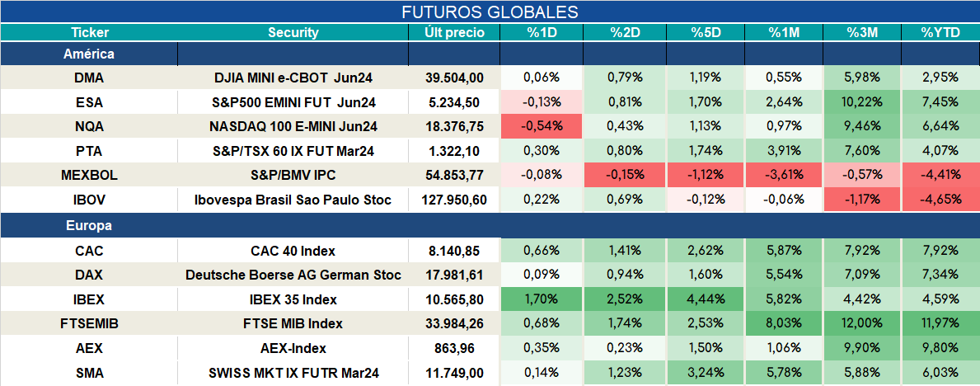Click the FUTUROS GLOBALES title bar
The image size is (980, 386).
coord(490,12)
